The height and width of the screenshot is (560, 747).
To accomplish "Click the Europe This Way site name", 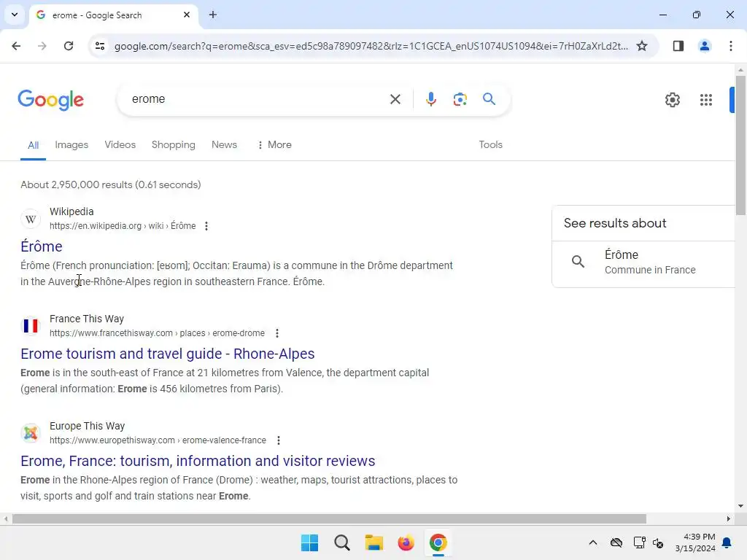I will (88, 426).
